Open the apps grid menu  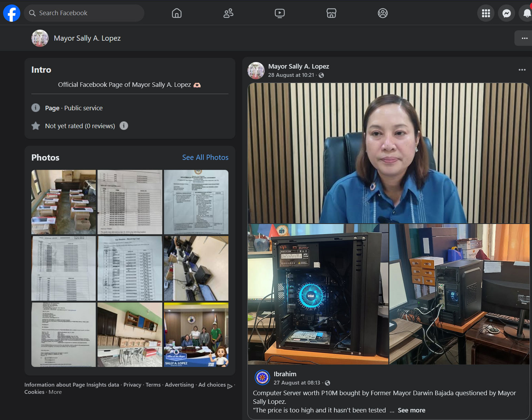pyautogui.click(x=486, y=13)
